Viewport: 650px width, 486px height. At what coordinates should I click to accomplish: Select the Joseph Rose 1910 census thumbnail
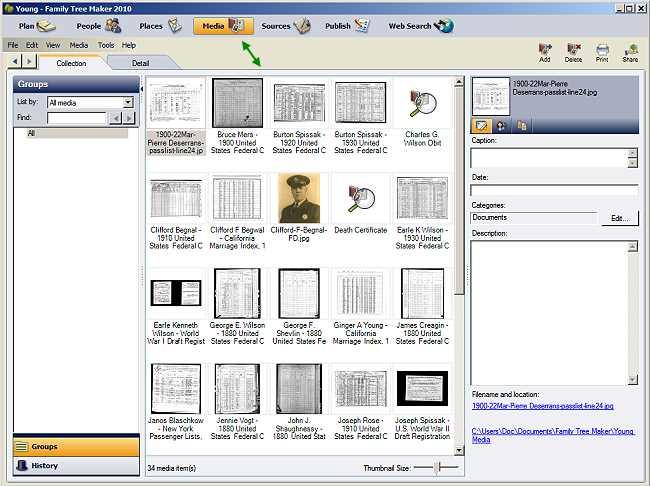[x=361, y=389]
